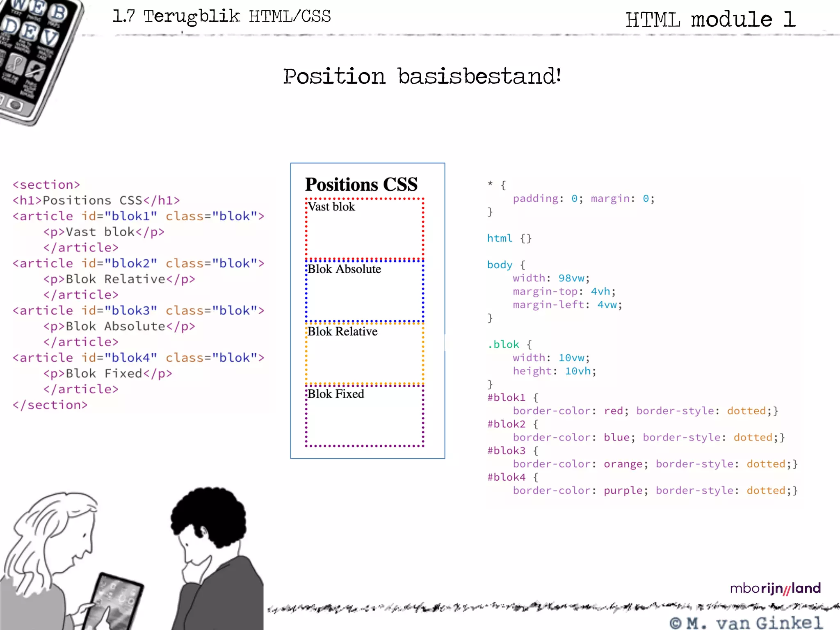Screen dimensions: 840x630
Task: Click the 'margin-top: 4vh;' CSS line
Action: coord(564,291)
